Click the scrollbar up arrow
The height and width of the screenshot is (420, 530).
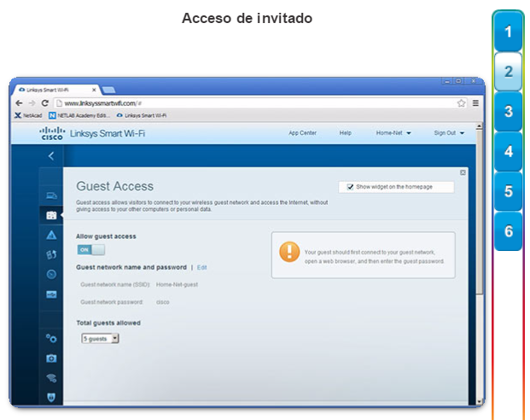point(479,126)
